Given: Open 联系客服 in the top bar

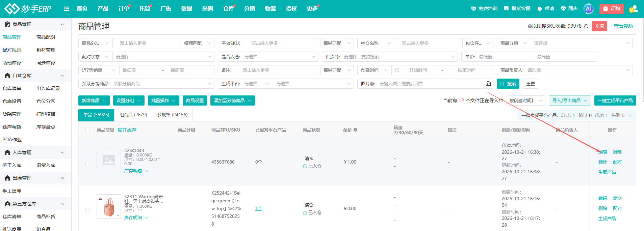Looking at the screenshot, I should click(x=517, y=9).
